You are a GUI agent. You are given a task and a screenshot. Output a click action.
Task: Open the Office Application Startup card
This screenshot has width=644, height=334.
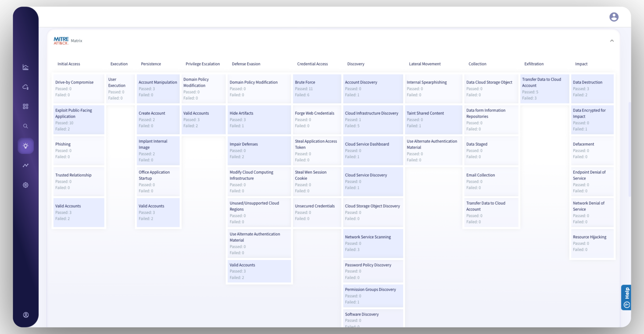pyautogui.click(x=158, y=181)
